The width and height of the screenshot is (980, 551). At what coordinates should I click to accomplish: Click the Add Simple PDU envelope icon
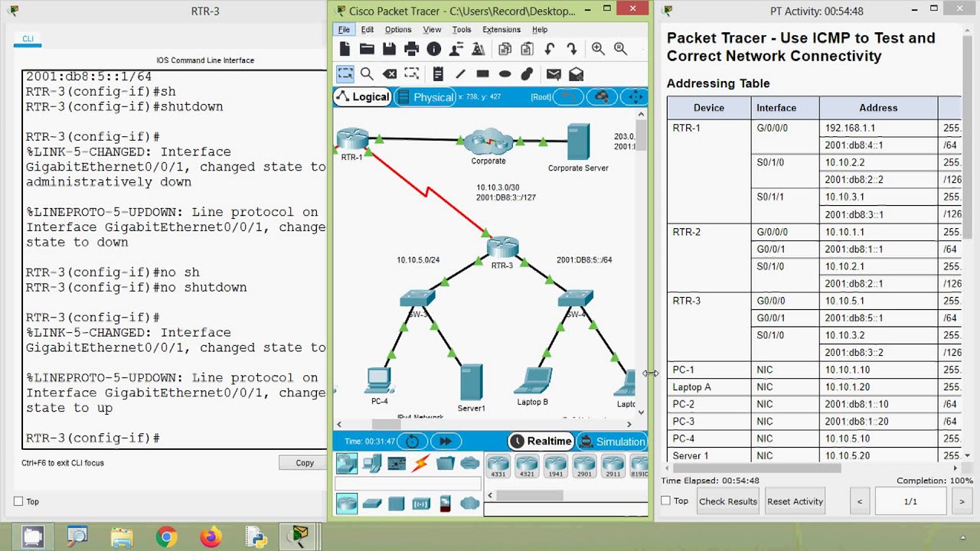554,73
